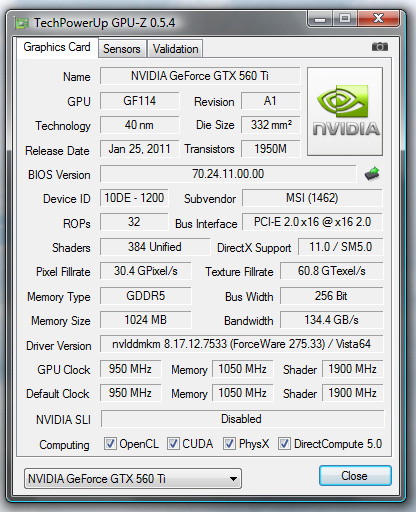This screenshot has height=512, width=416.
Task: Toggle the DirectCompute 5.0 checkbox
Action: (284, 443)
